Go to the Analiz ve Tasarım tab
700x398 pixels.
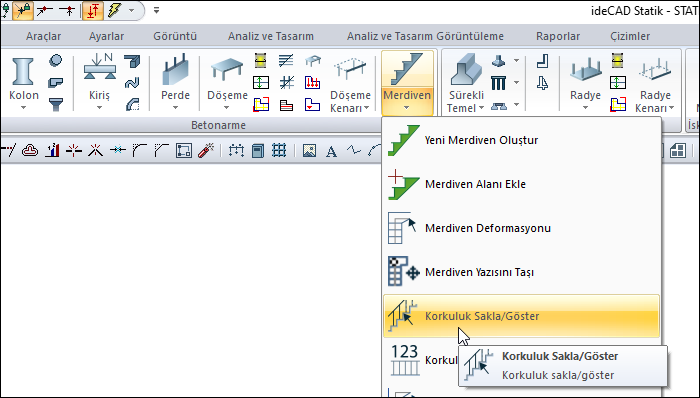[x=271, y=36]
